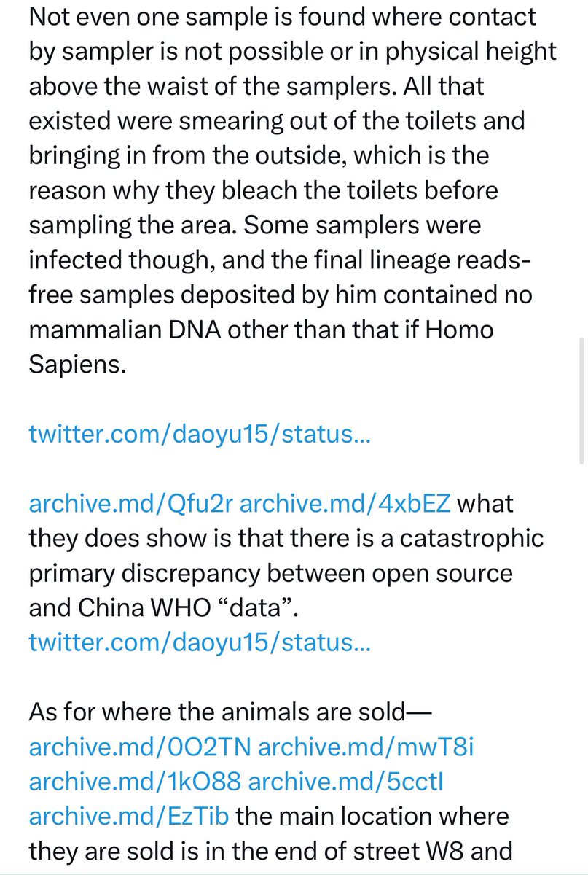Open the twitter.com/daoyu15 link below "Sapiens."
This screenshot has height=875, width=588.
coord(200,434)
